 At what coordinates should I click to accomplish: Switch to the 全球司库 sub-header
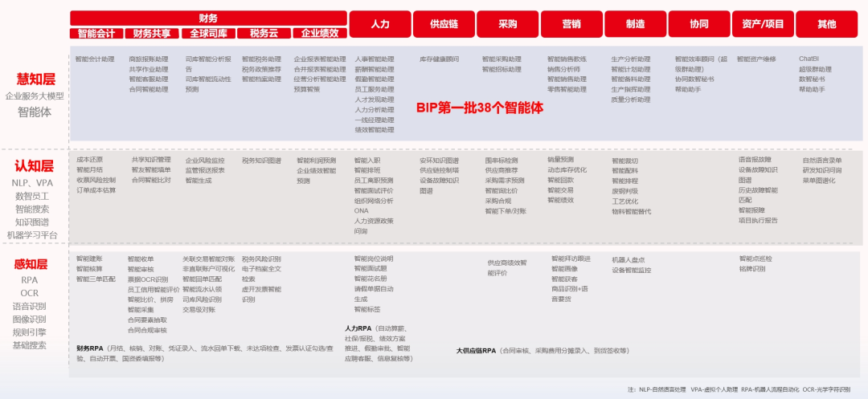(x=208, y=34)
